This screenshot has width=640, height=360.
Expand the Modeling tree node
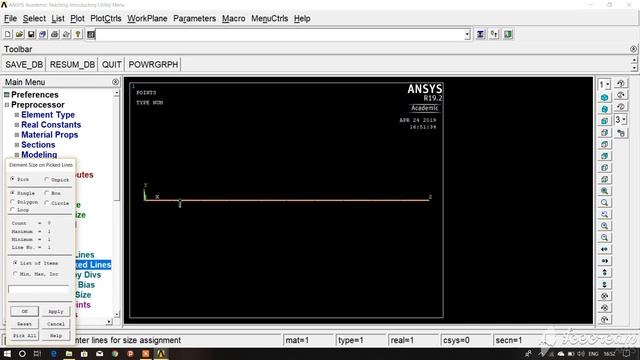coord(17,155)
